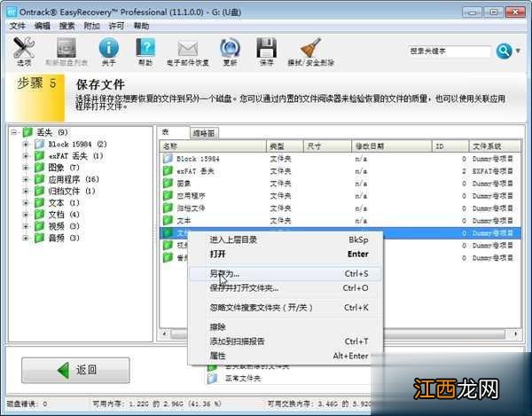Screen dimensions: 532x416
Task: Click the blue search magnifier icon
Action: 504,51
